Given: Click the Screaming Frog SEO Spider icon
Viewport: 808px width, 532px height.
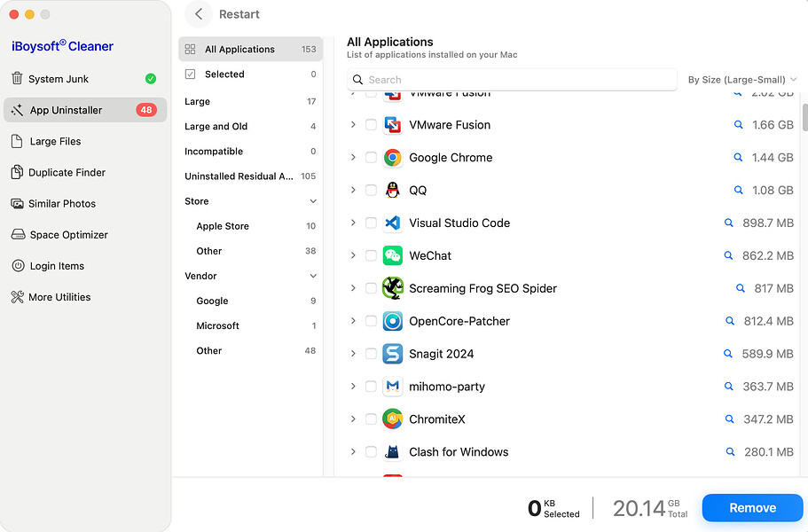Looking at the screenshot, I should [393, 288].
